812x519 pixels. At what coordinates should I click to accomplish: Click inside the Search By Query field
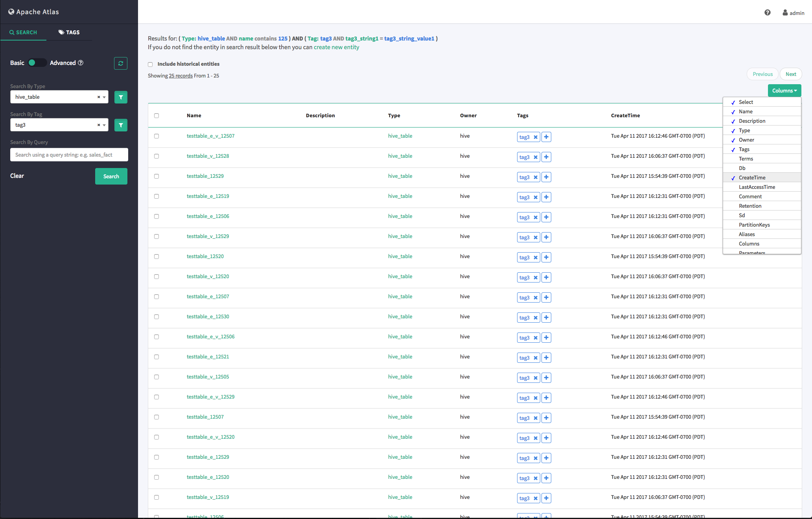[69, 154]
